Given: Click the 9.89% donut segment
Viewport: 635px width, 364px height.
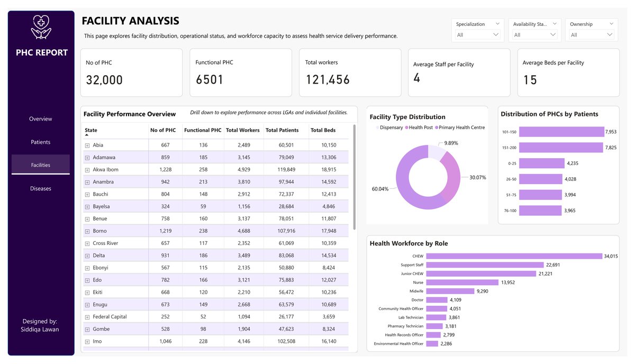Looking at the screenshot, I should [436, 152].
